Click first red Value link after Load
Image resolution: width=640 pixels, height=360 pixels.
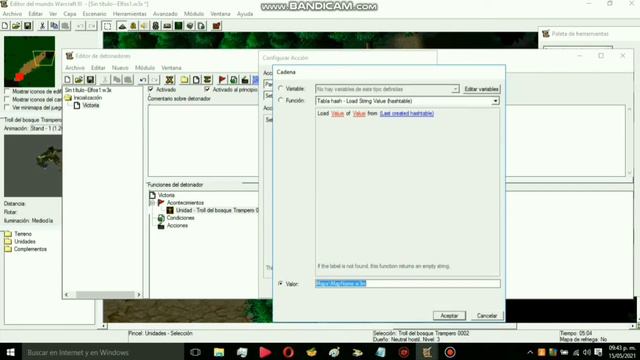[x=338, y=113]
